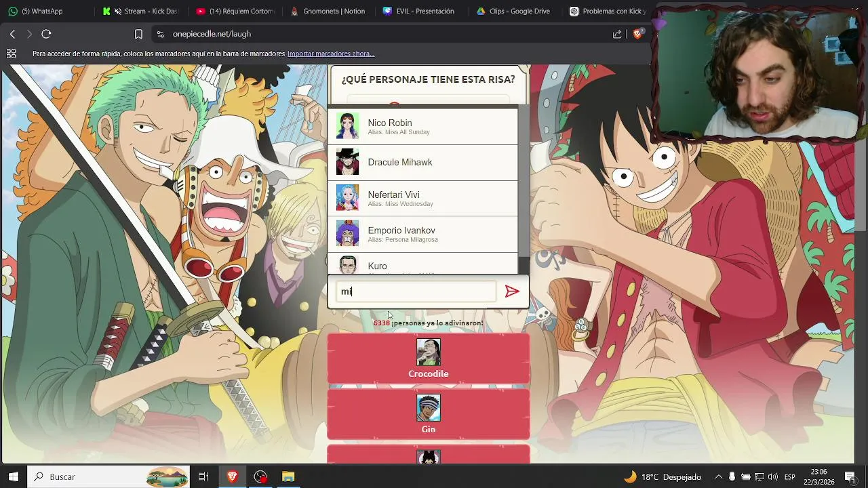Choose Emporio Ivankov from suggestions
Image resolution: width=868 pixels, height=488 pixels.
pos(422,235)
